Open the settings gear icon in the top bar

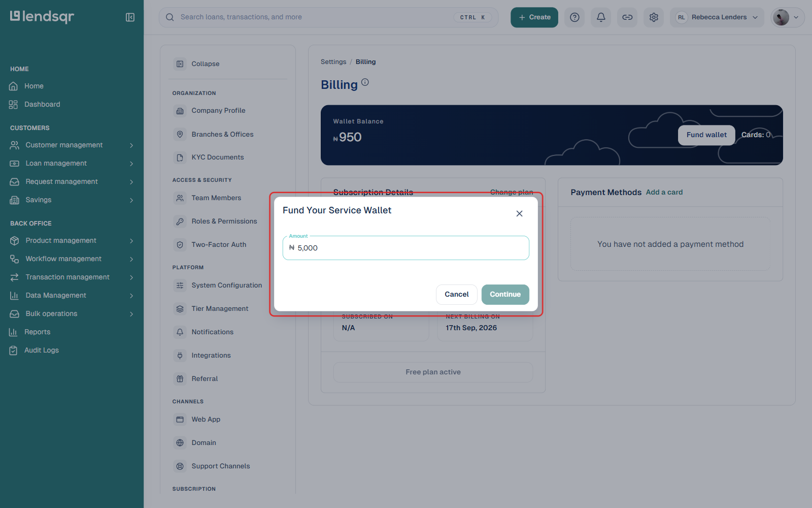point(654,17)
